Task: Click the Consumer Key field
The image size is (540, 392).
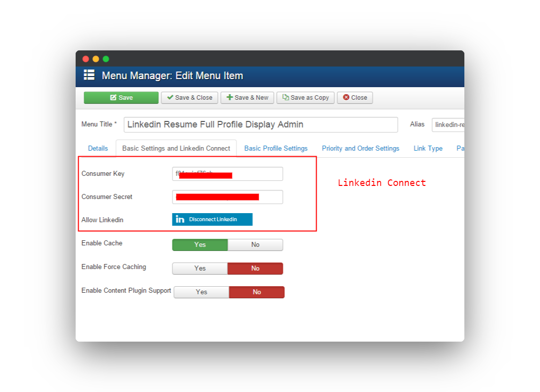Action: coord(227,174)
